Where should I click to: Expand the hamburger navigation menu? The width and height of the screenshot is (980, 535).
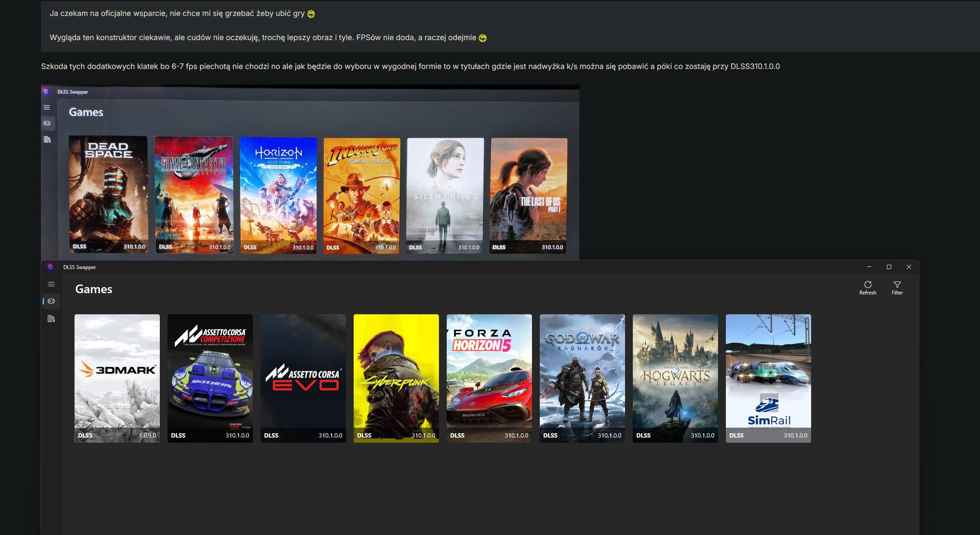[x=51, y=284]
